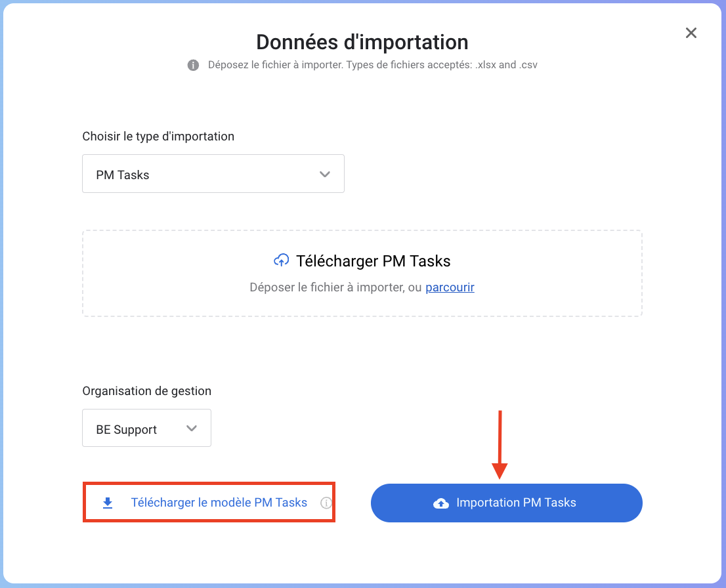This screenshot has height=588, width=726.
Task: Click the accepted file types subtitle text
Action: (x=373, y=65)
